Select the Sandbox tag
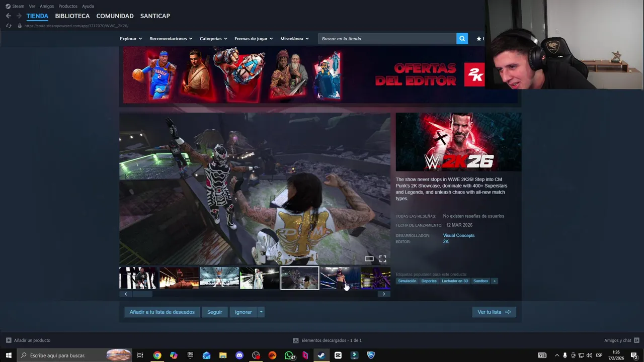The width and height of the screenshot is (644, 362). (x=481, y=281)
